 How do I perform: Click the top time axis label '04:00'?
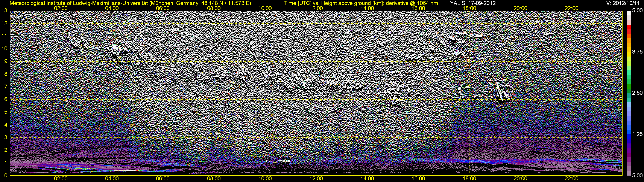tap(112, 8)
